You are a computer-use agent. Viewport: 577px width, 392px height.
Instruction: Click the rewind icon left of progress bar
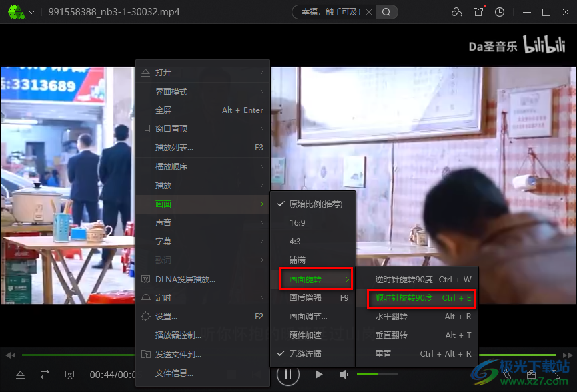10,355
